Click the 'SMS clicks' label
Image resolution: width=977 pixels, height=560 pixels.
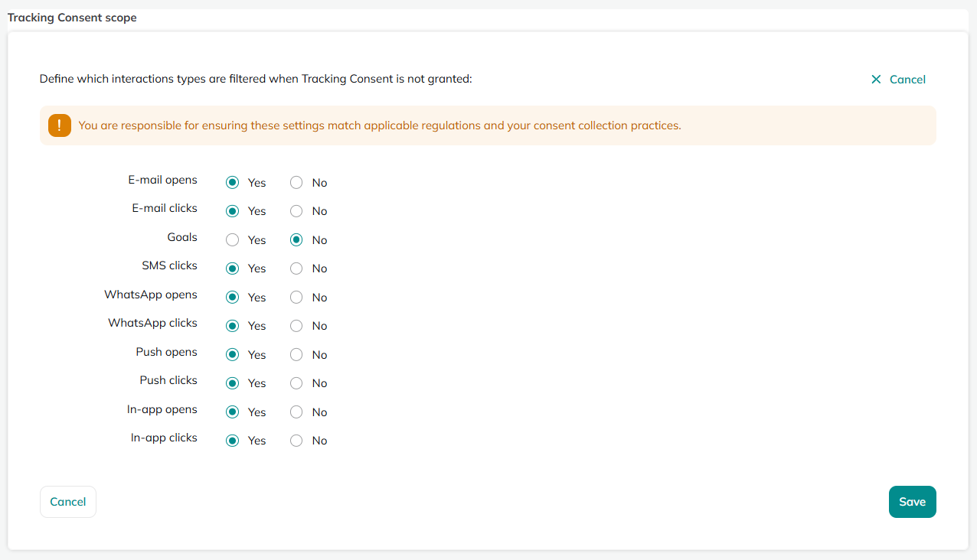tap(169, 265)
